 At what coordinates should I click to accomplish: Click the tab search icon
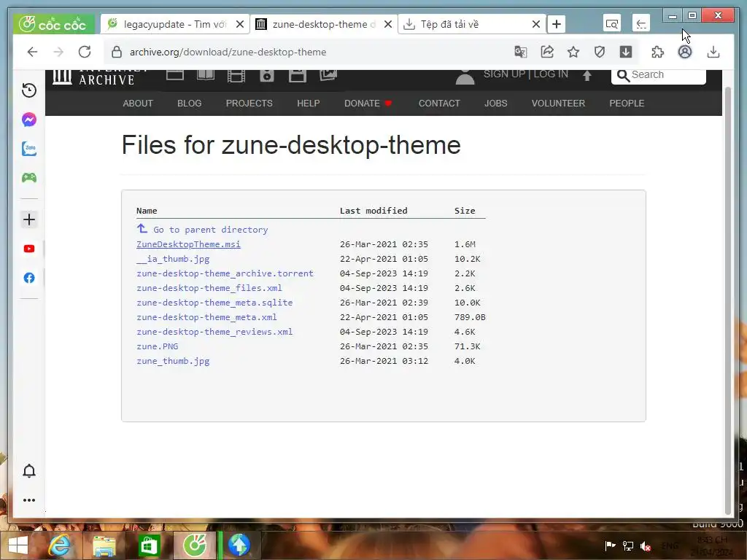point(612,24)
